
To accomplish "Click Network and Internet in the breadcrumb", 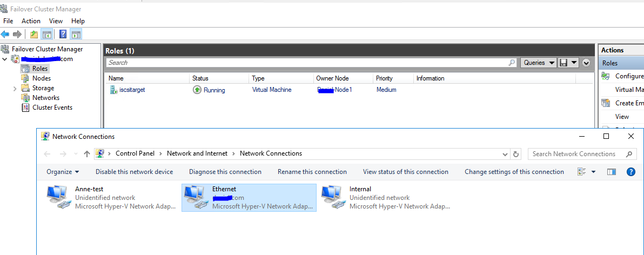I will tap(197, 153).
